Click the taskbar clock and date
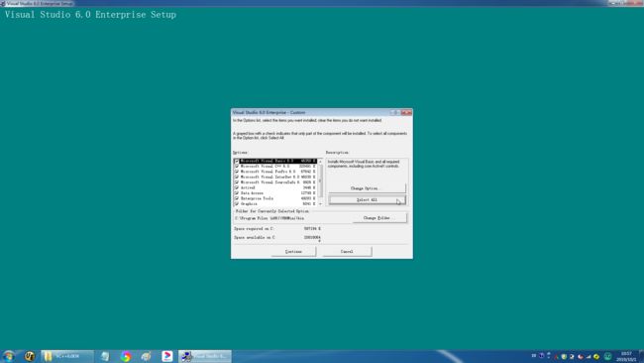 (x=626, y=356)
